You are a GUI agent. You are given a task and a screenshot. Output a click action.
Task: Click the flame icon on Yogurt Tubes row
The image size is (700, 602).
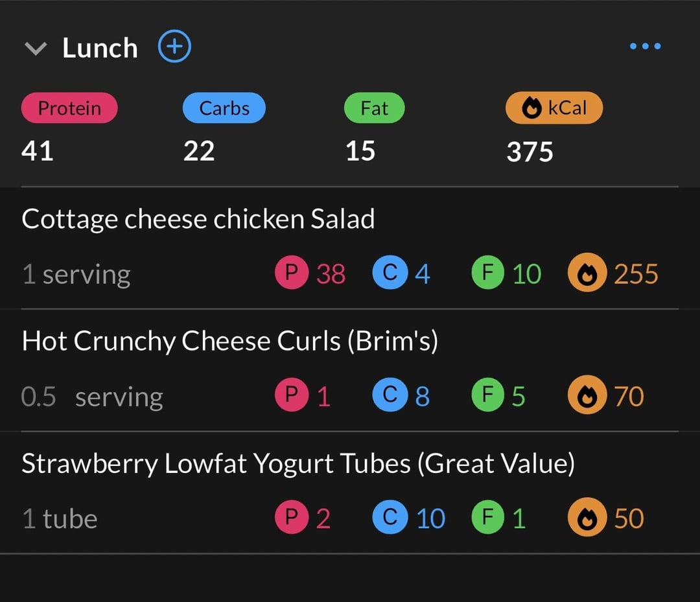point(585,518)
